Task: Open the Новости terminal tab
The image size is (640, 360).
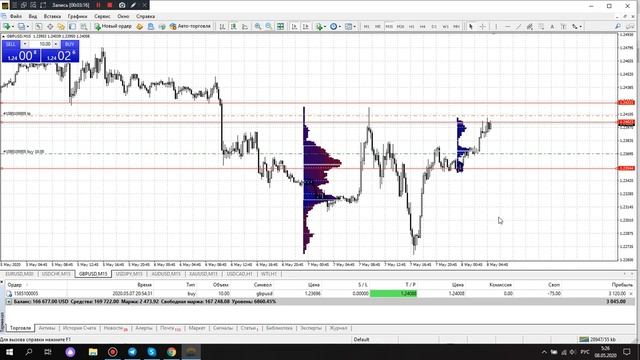Action: 116,328
